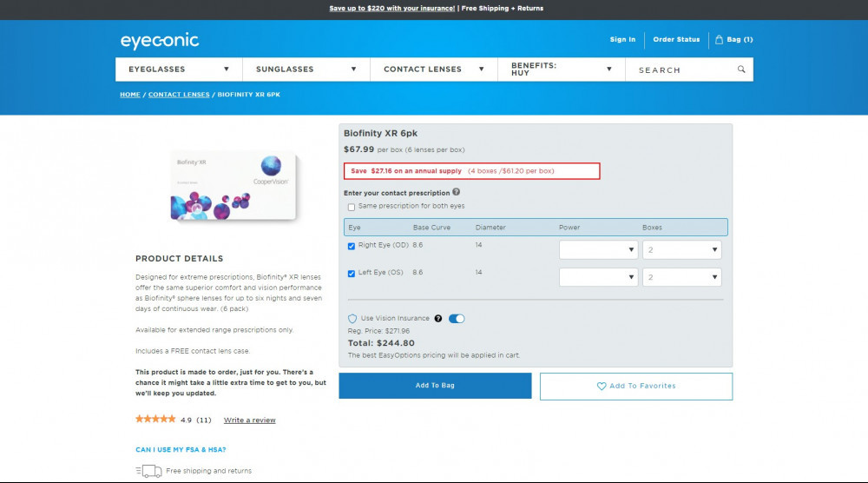Expand the Sunglasses menu
868x483 pixels.
tap(306, 69)
